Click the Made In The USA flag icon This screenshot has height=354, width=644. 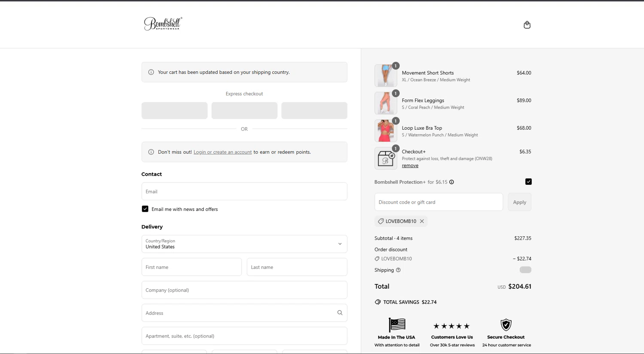[x=397, y=325]
